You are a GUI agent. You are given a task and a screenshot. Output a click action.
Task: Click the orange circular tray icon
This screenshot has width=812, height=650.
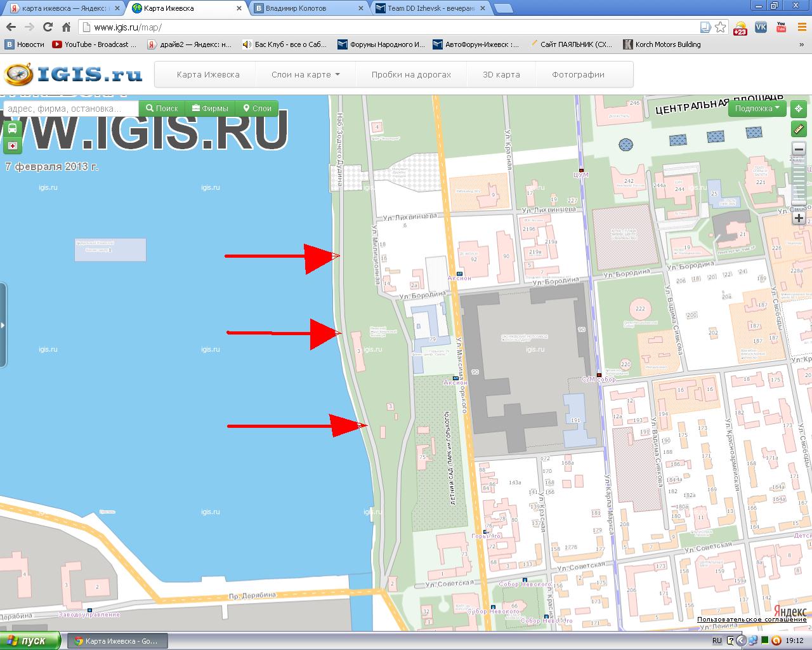775,640
